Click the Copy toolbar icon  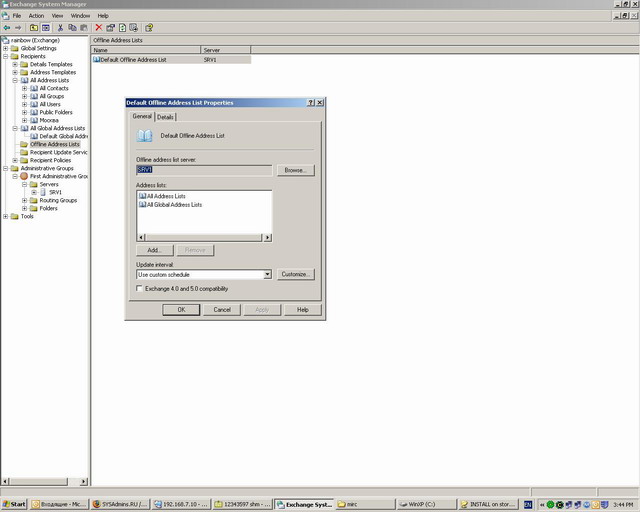[x=72, y=28]
